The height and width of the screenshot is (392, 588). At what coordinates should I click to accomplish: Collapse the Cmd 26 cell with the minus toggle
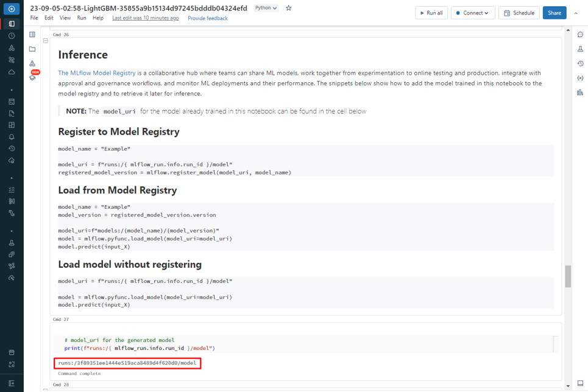point(46,41)
